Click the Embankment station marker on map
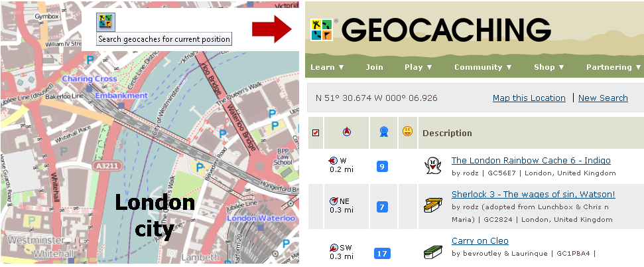Image resolution: width=644 pixels, height=267 pixels. pyautogui.click(x=121, y=106)
